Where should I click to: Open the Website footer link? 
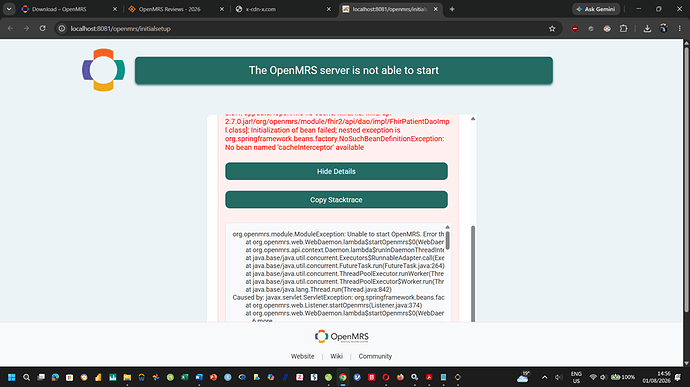click(302, 356)
